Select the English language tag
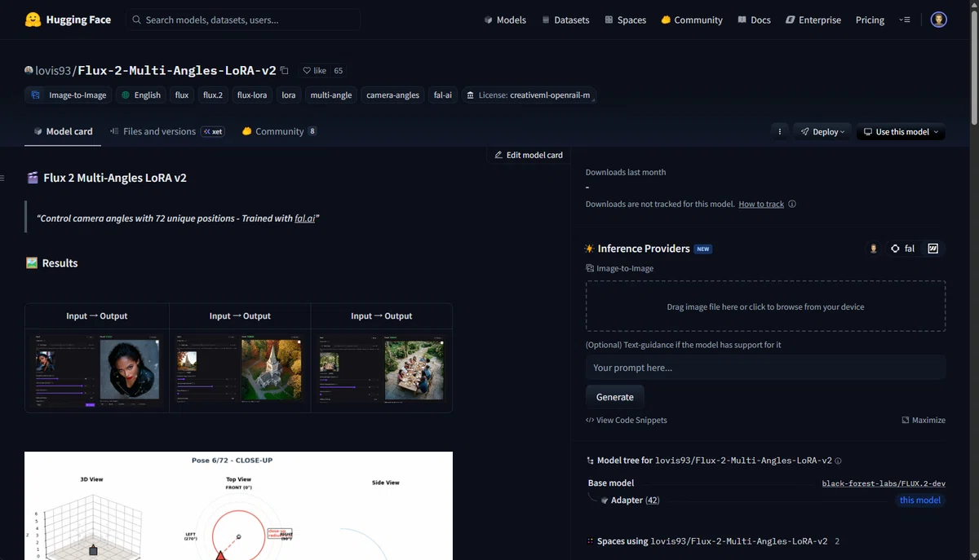Screen dimensions: 979x560 point(141,95)
